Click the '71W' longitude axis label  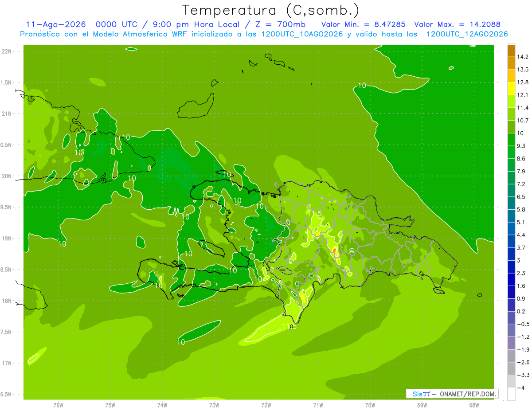(x=318, y=405)
